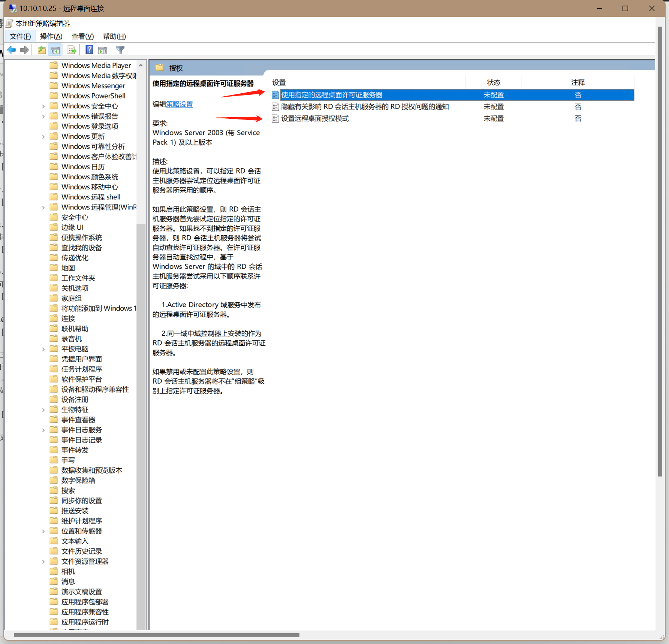Toggle the Show/Hide action pane icon
The image size is (669, 644).
(x=102, y=50)
